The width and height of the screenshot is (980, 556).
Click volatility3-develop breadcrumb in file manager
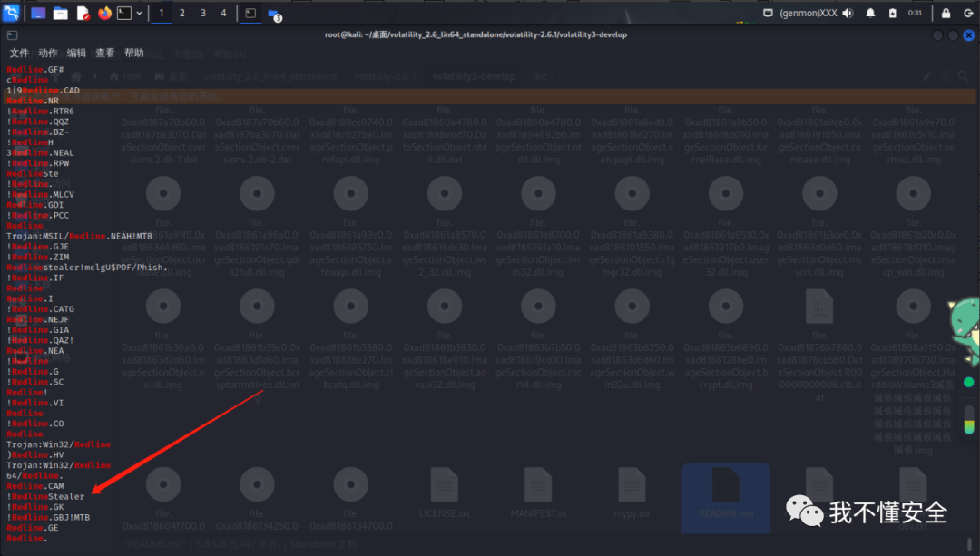[x=474, y=76]
